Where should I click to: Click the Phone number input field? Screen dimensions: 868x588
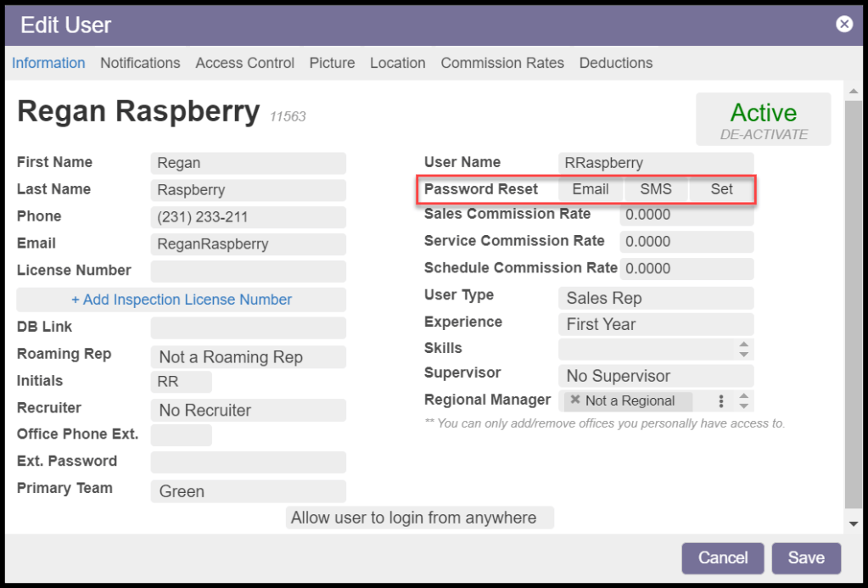[x=248, y=217]
